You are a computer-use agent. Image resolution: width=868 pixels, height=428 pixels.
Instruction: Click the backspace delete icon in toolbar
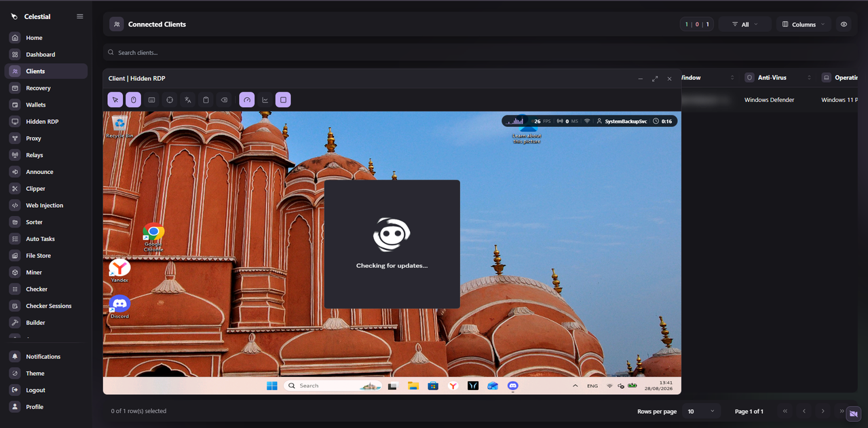[x=224, y=100]
